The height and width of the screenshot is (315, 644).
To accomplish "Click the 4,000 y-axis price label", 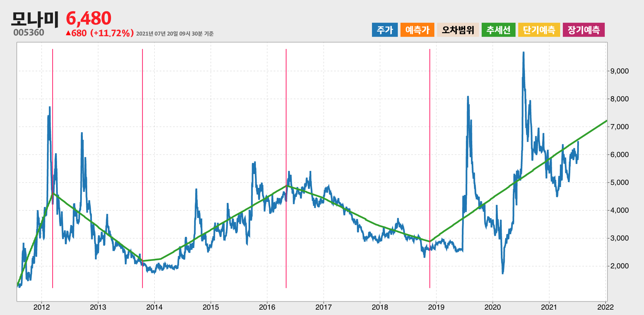I will [x=620, y=210].
